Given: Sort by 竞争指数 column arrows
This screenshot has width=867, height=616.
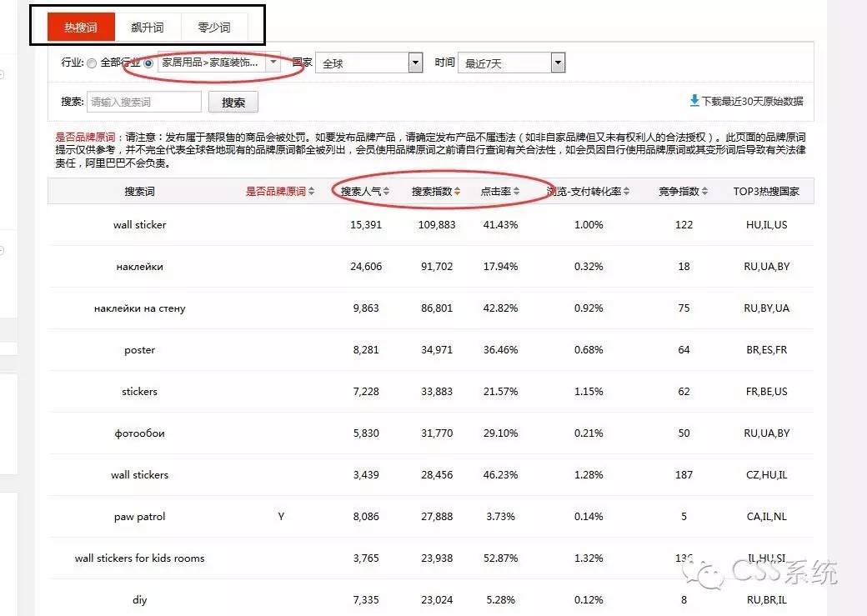Looking at the screenshot, I should tap(704, 192).
